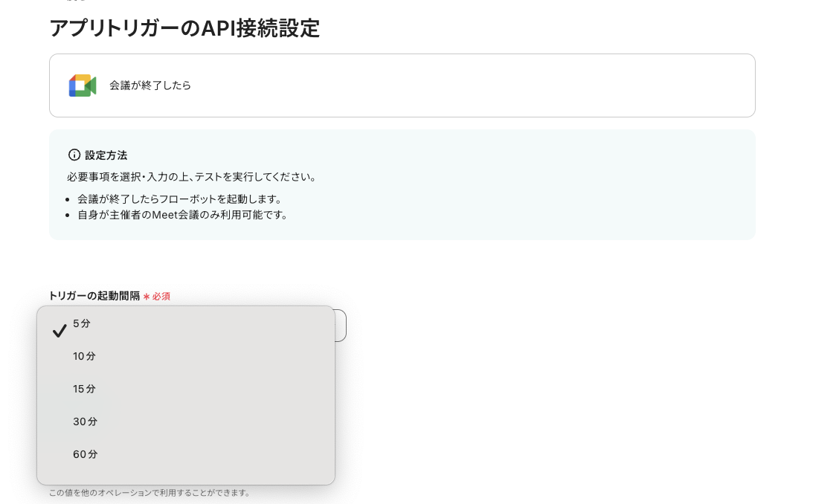Click the info icon beside 設定方法
This screenshot has width=839, height=504.
click(74, 155)
